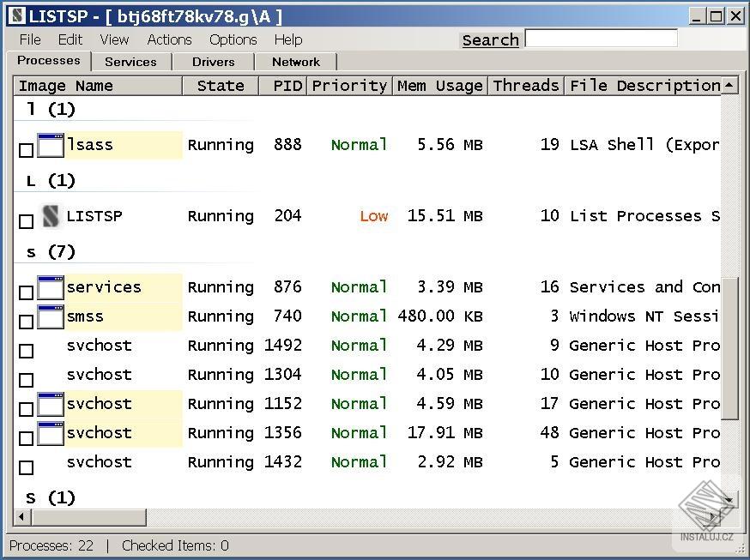Check the lsass process checkbox

click(x=26, y=150)
